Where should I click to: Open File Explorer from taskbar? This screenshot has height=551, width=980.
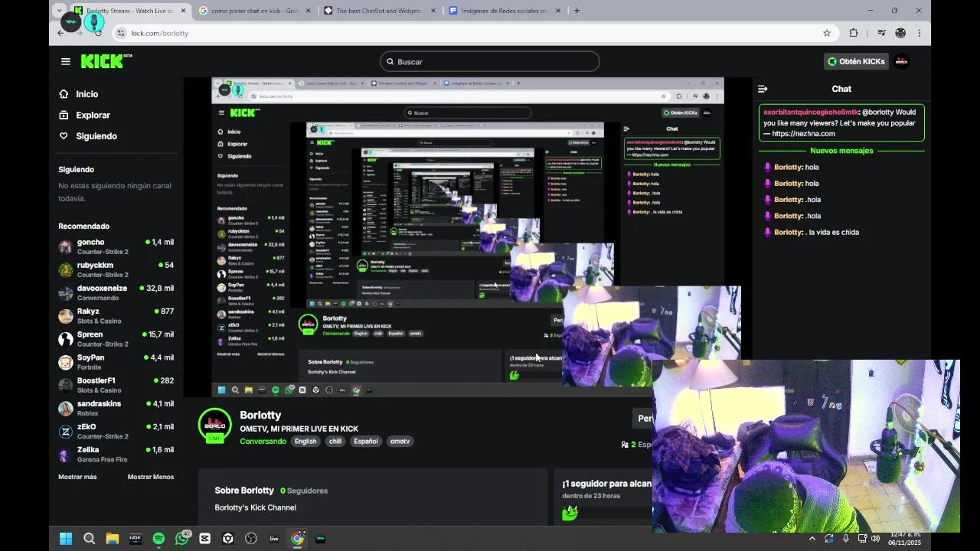(x=112, y=539)
